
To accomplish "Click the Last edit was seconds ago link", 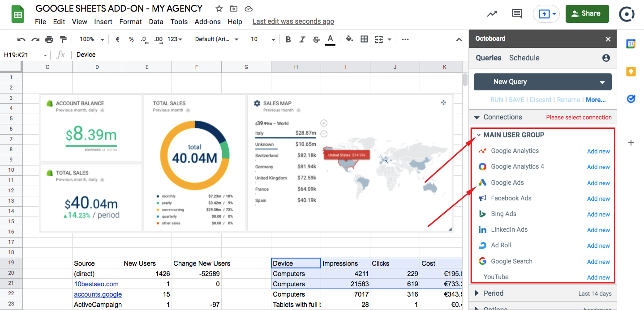I will click(x=293, y=21).
